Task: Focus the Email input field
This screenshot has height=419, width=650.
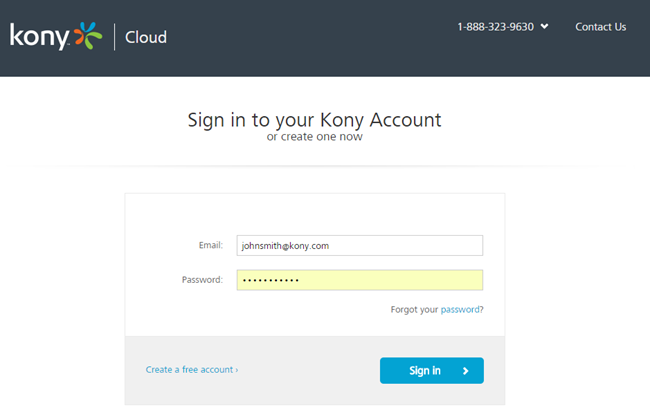Action: pyautogui.click(x=359, y=245)
